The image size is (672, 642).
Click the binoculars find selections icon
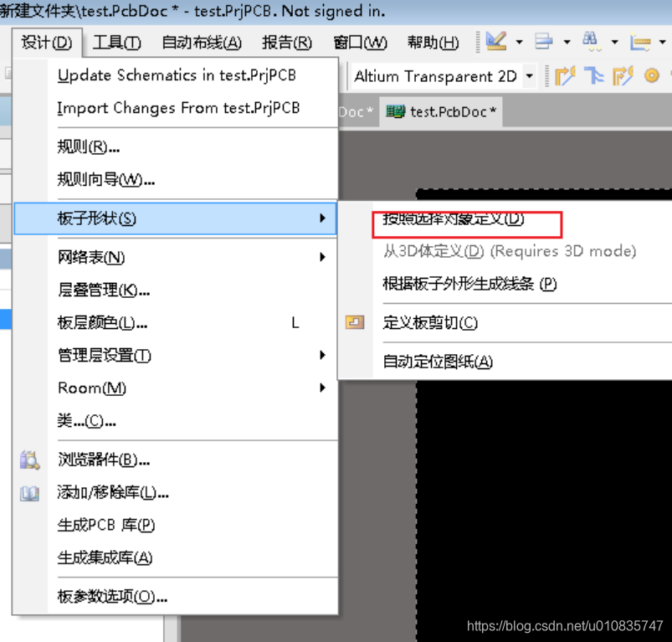click(591, 41)
